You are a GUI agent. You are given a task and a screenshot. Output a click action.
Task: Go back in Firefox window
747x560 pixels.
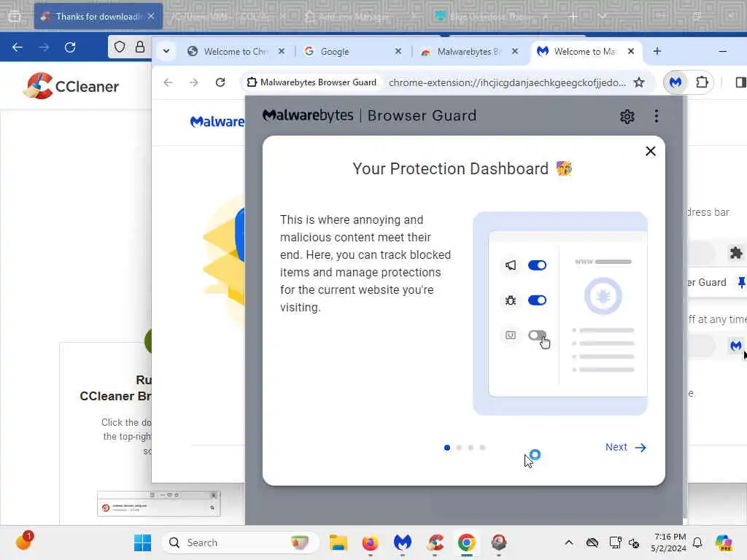coord(18,47)
